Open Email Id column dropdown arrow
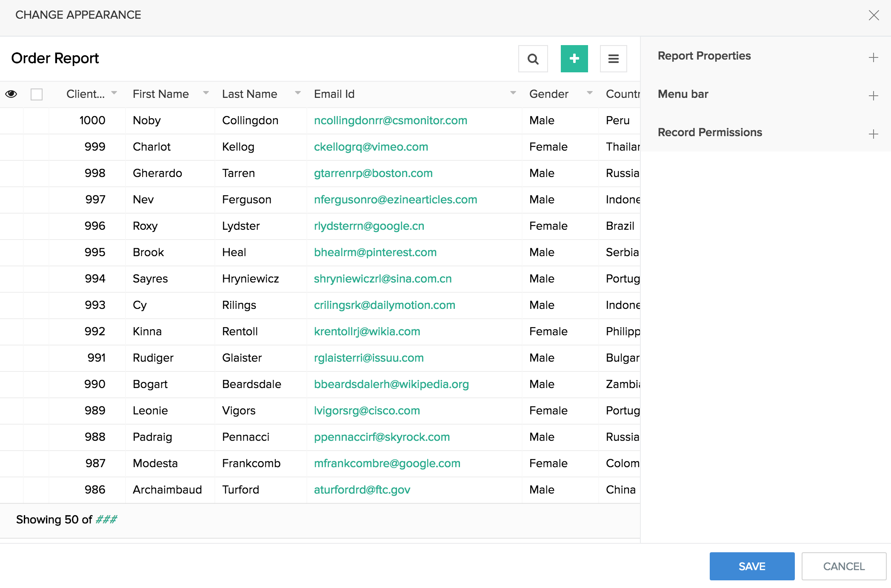This screenshot has height=588, width=891. click(513, 93)
